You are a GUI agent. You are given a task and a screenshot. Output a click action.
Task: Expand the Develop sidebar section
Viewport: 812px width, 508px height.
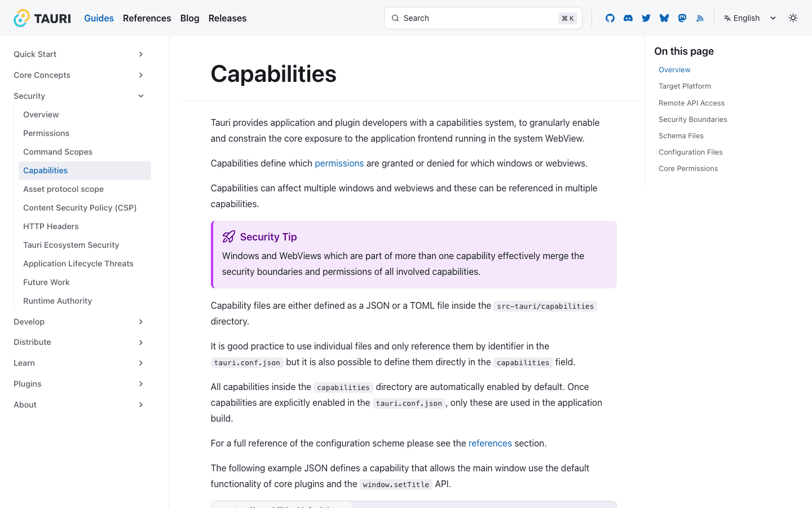pyautogui.click(x=79, y=322)
